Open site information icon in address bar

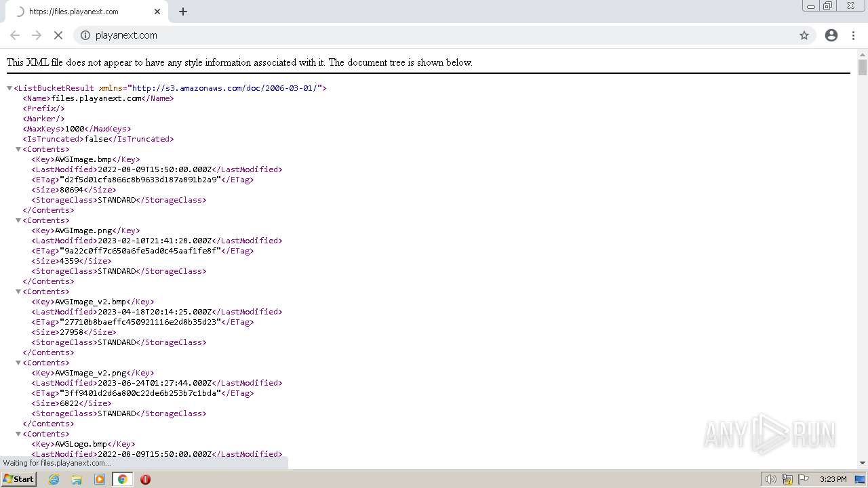click(85, 35)
